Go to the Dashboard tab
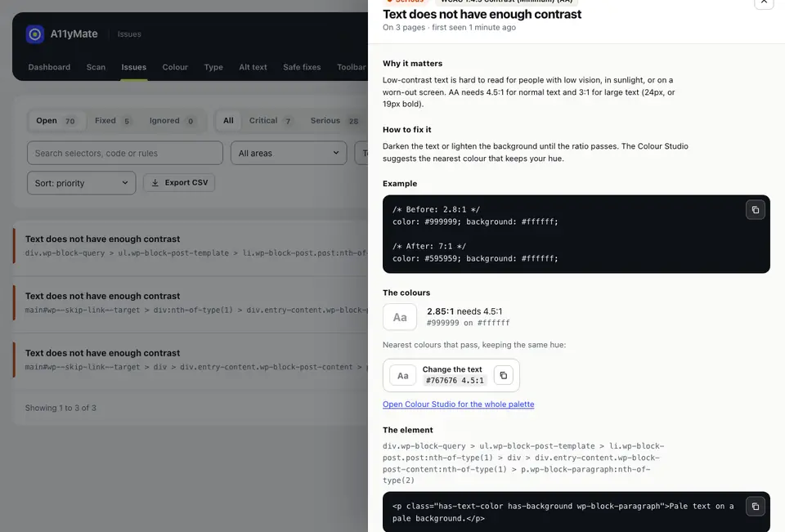785x532 pixels. click(x=49, y=67)
